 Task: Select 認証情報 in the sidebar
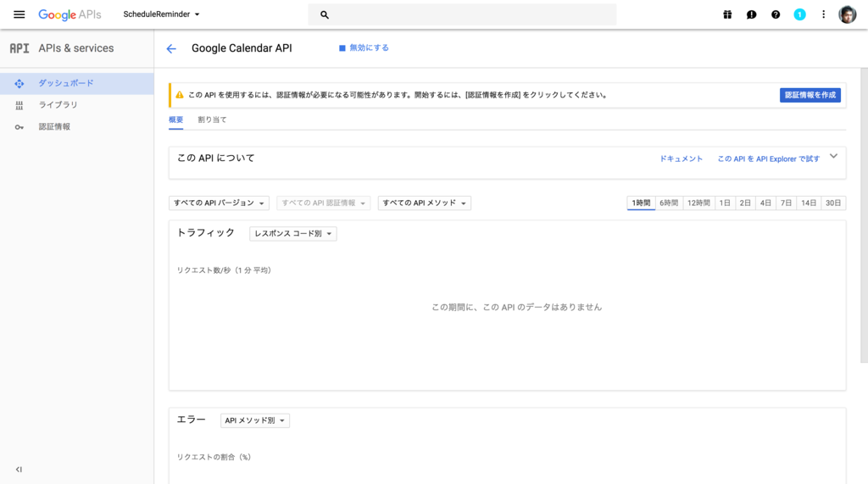(77, 127)
